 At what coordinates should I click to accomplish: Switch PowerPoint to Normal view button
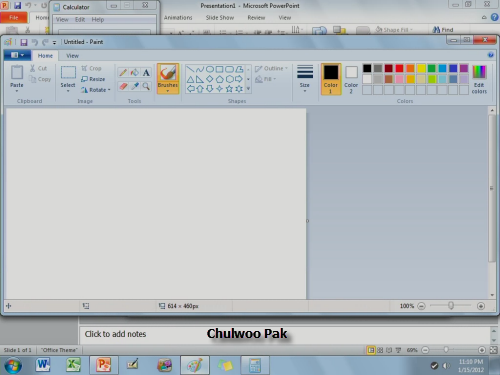coord(371,350)
